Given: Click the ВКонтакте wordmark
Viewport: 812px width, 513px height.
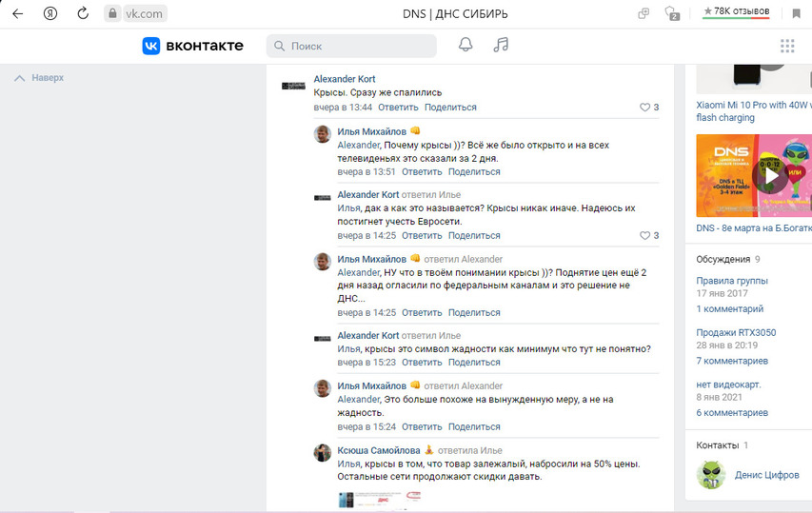Looking at the screenshot, I should tap(205, 46).
